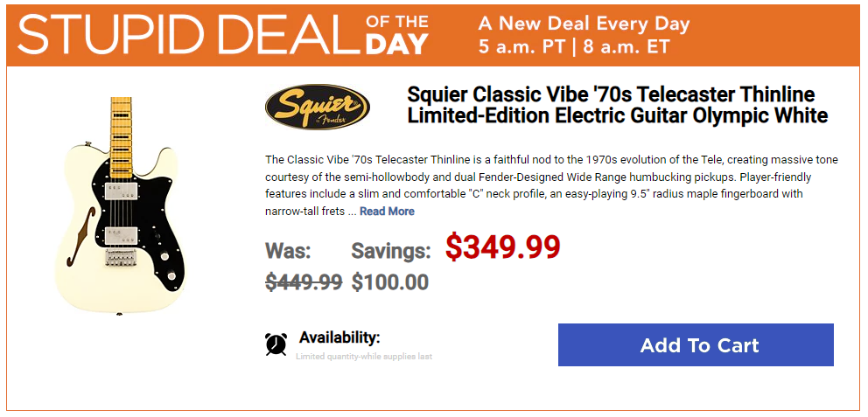The height and width of the screenshot is (417, 868).
Task: Select the red $349.99 deal price
Action: [x=502, y=247]
